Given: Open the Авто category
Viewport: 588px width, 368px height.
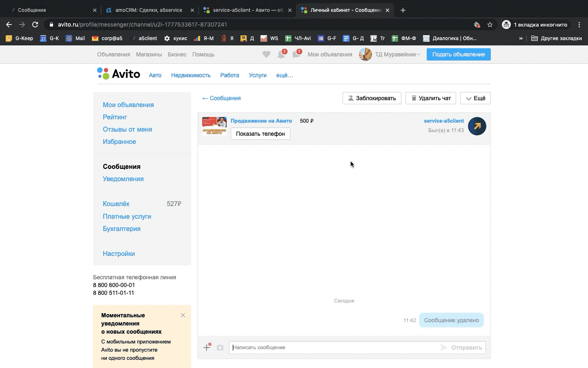Looking at the screenshot, I should point(155,75).
